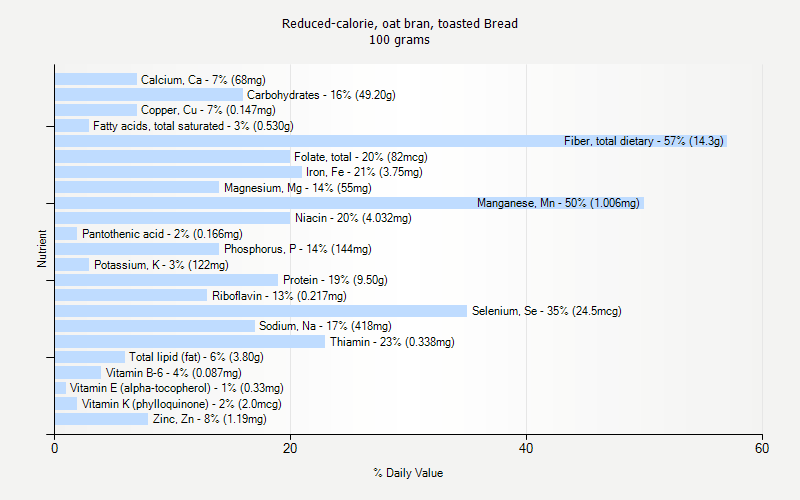Click the Thiamin bar in the chart
800x500 pixels.
point(190,342)
